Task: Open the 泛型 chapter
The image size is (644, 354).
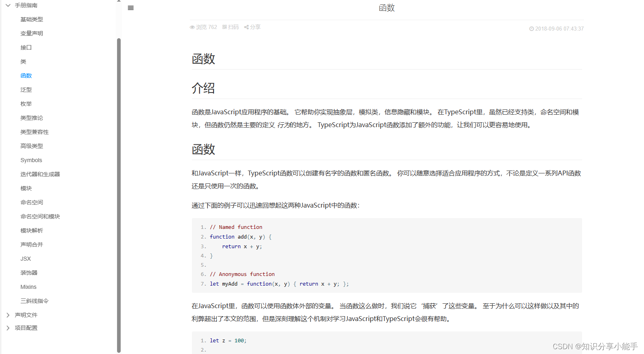Action: (26, 90)
